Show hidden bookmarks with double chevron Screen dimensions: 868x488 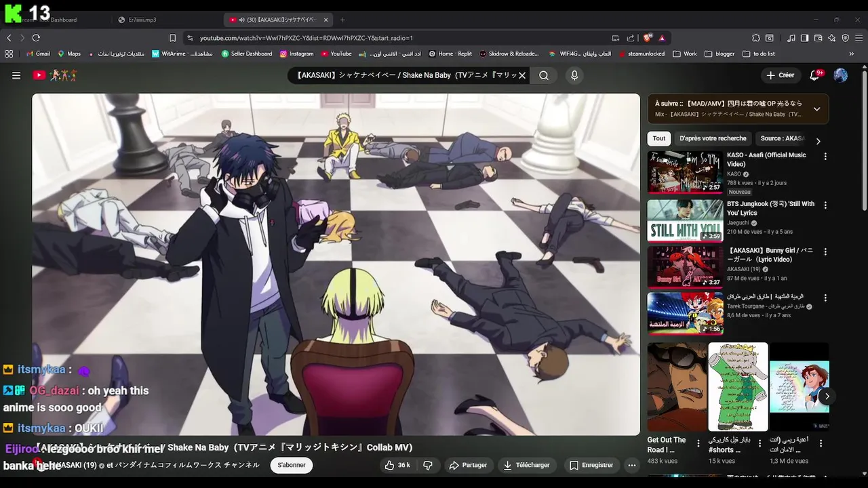[852, 54]
